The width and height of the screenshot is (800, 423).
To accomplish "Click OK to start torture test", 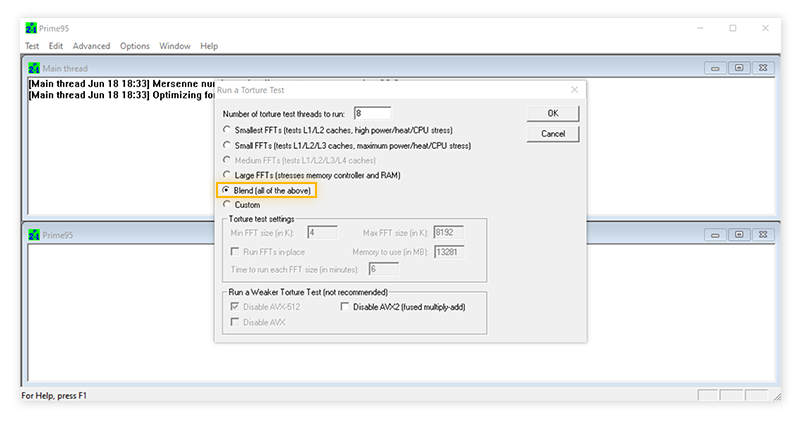I will (x=552, y=113).
